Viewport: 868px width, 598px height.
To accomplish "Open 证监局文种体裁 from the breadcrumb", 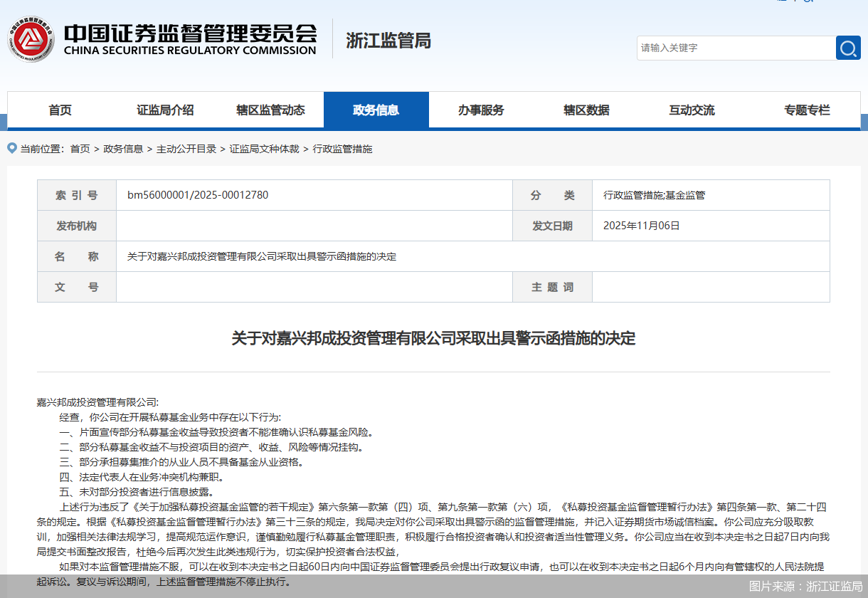I will [x=263, y=149].
